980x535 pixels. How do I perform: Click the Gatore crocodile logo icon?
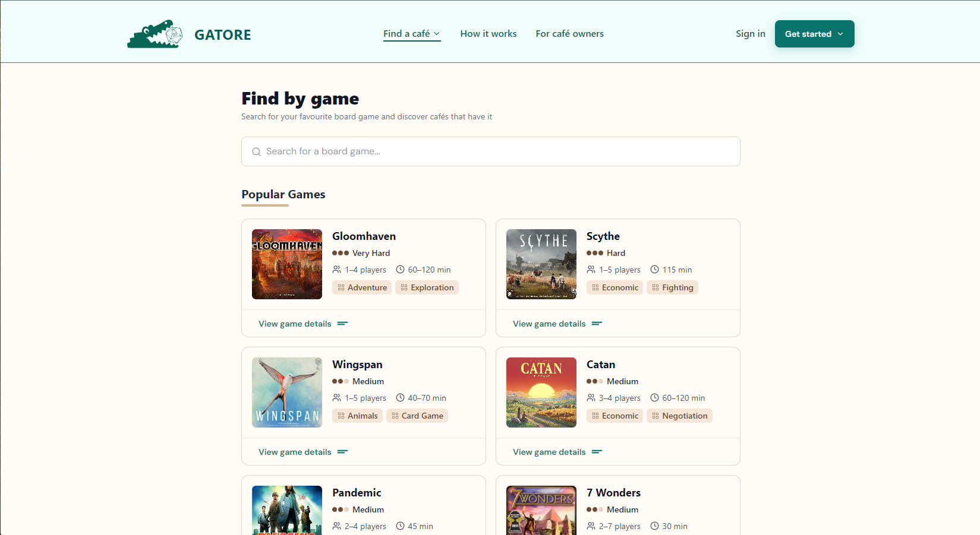pyautogui.click(x=155, y=34)
